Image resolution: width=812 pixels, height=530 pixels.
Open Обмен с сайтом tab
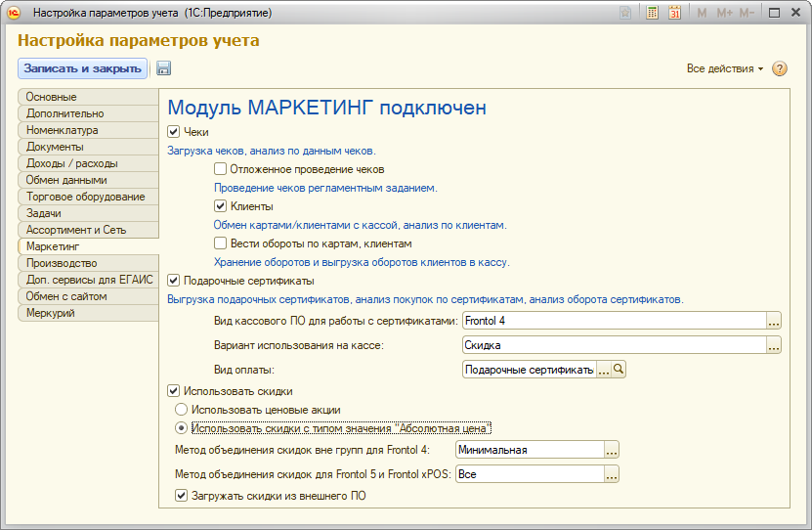[88, 296]
